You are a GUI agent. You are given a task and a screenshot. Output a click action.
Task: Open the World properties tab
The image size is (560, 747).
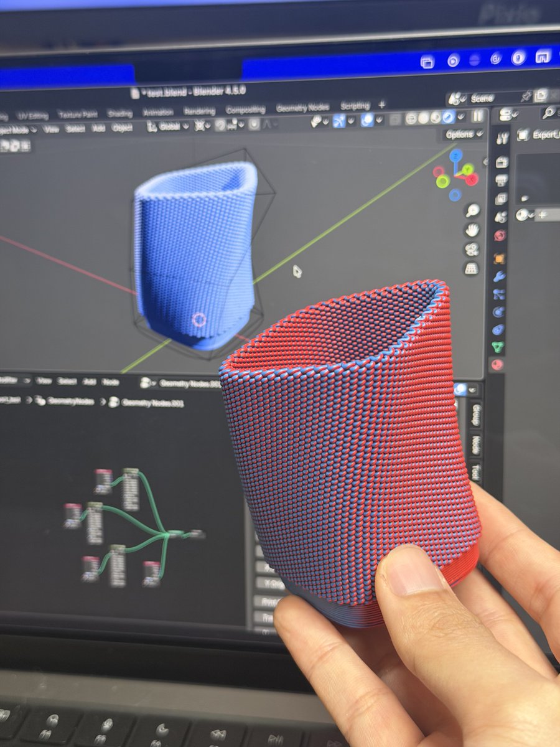500,236
